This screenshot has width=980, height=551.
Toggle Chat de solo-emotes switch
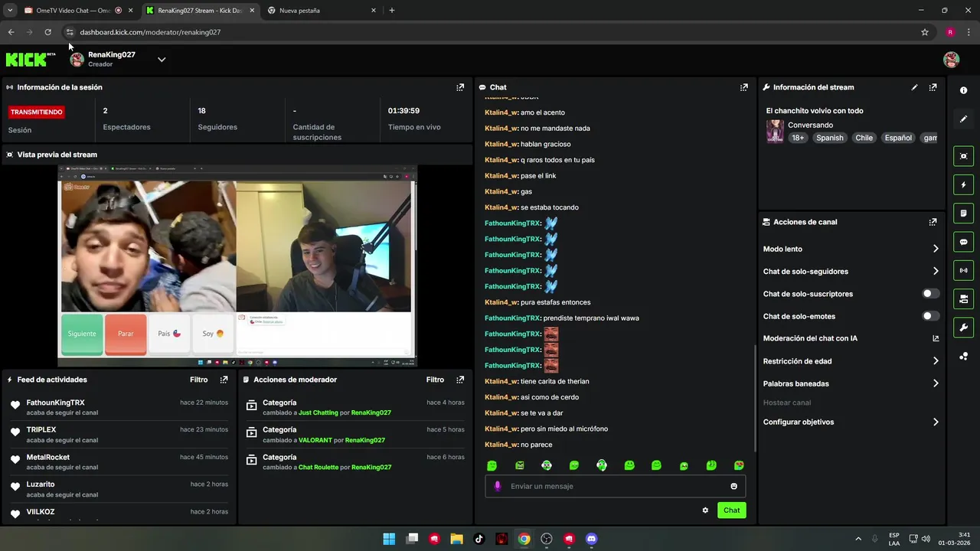point(930,316)
